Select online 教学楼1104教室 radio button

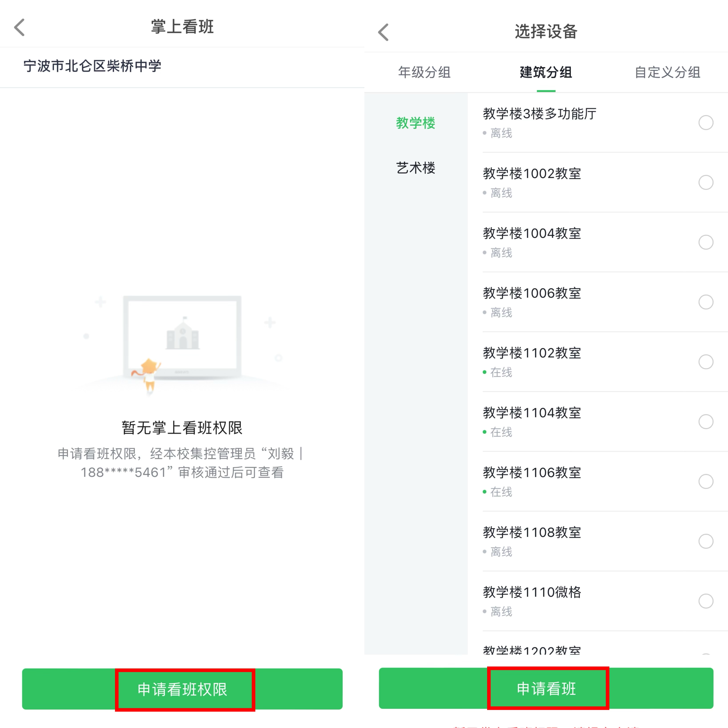tap(706, 421)
